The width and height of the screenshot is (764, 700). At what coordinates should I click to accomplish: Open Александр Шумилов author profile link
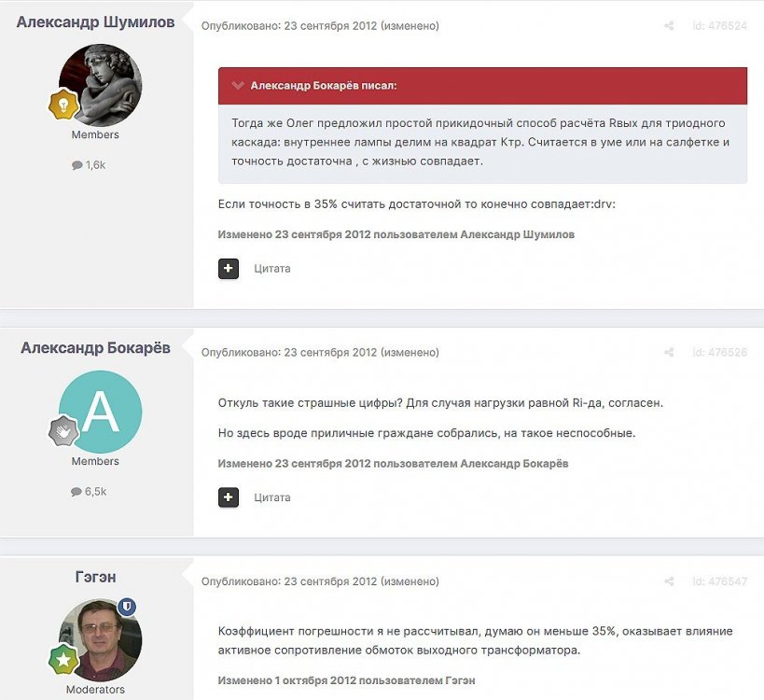(95, 22)
